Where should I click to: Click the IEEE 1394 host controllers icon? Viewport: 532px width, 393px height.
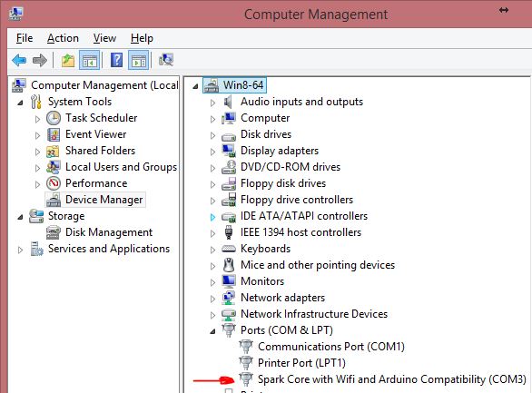(229, 232)
